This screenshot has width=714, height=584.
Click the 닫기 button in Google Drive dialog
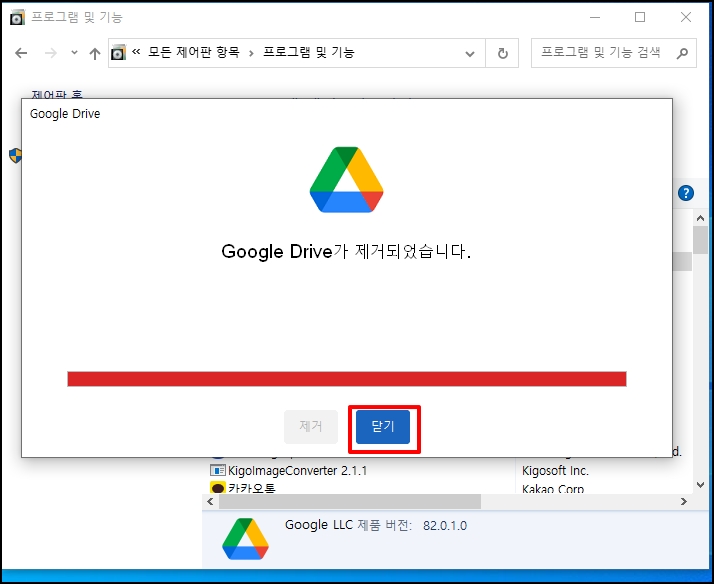tap(382, 427)
